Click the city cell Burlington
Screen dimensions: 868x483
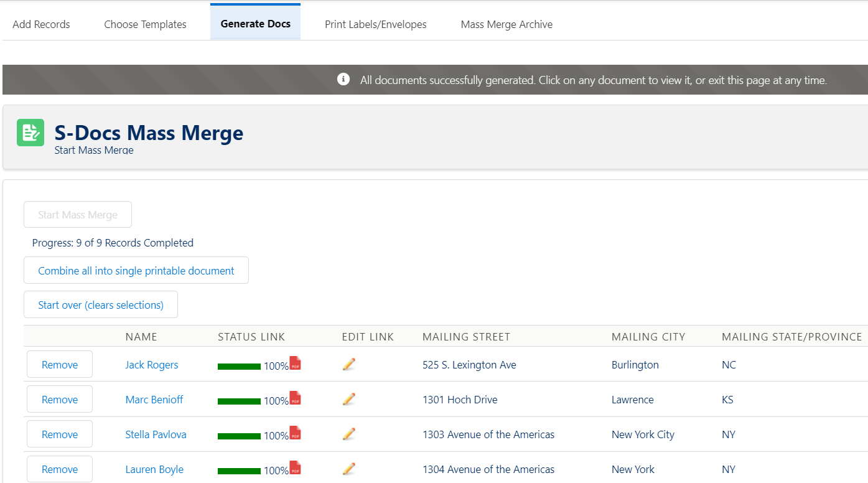635,365
